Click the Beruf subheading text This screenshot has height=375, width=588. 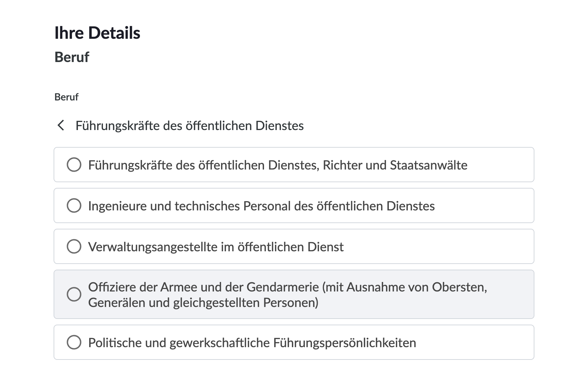coord(72,57)
